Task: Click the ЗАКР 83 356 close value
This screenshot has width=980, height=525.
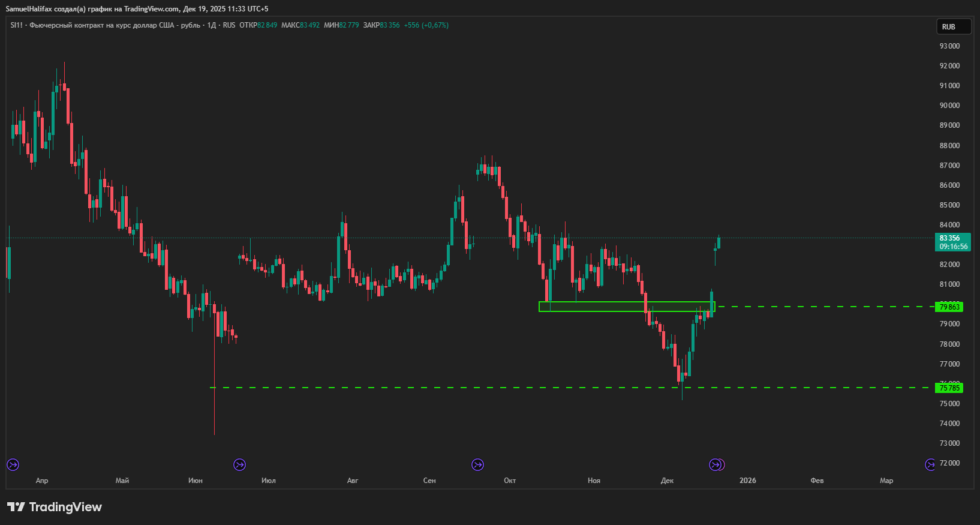Action: pyautogui.click(x=381, y=25)
